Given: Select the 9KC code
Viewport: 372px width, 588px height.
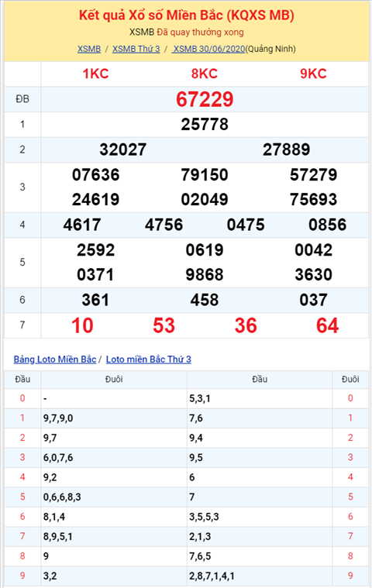Looking at the screenshot, I should point(314,74).
